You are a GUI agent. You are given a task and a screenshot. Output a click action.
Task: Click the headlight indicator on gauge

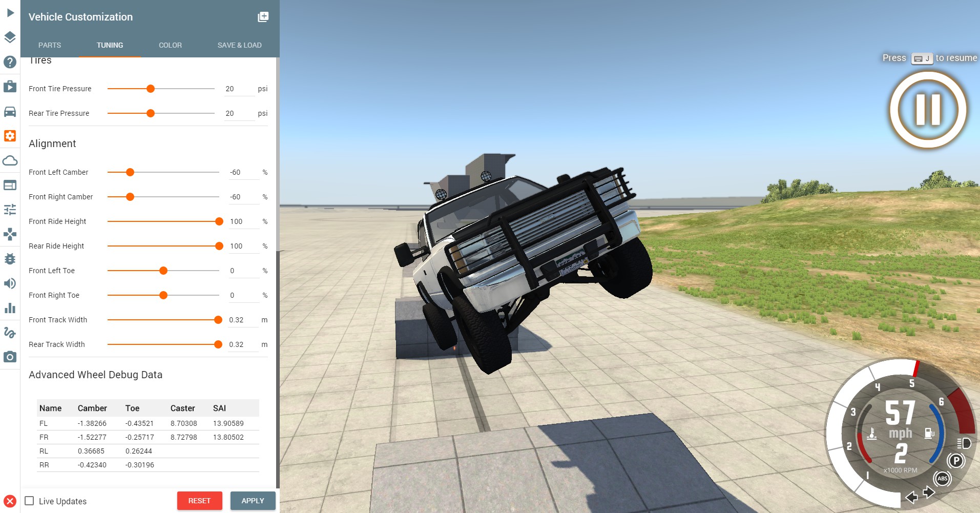964,443
